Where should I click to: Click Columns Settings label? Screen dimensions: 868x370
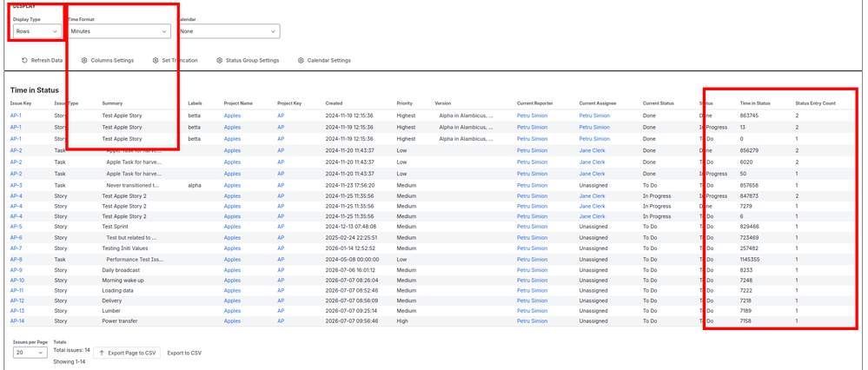coord(112,60)
